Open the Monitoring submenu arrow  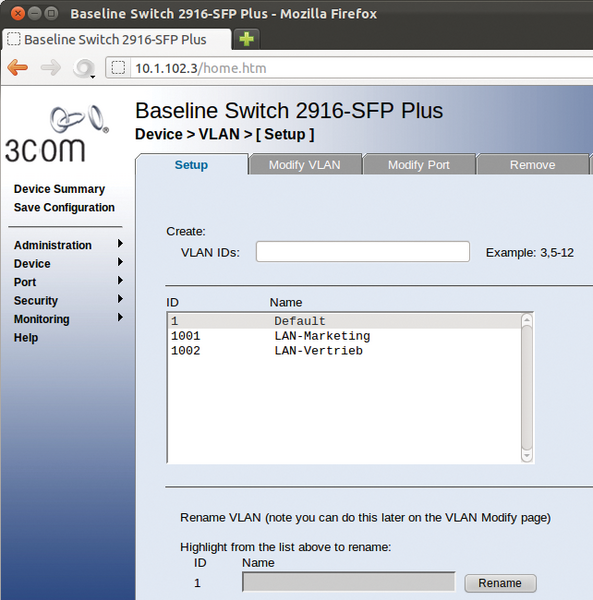120,317
